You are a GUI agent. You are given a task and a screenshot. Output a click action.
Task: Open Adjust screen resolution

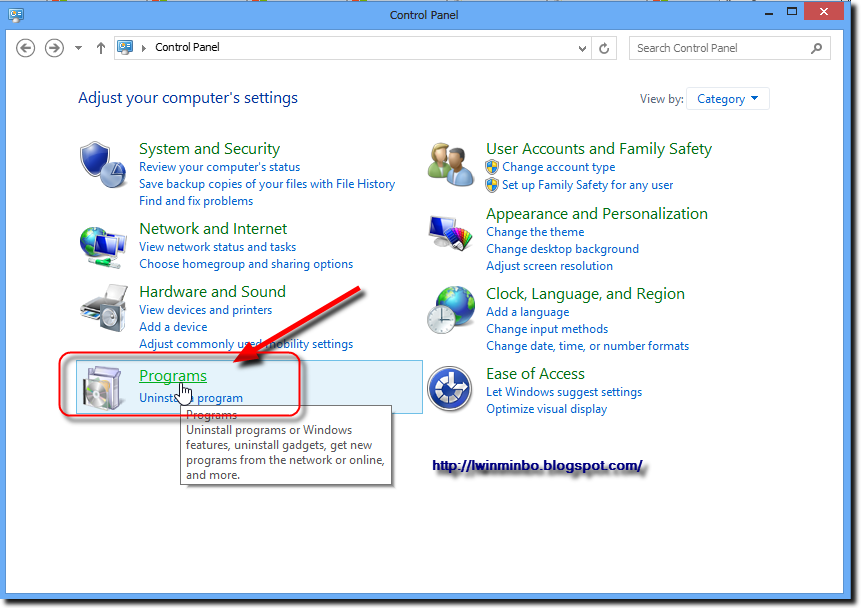549,266
